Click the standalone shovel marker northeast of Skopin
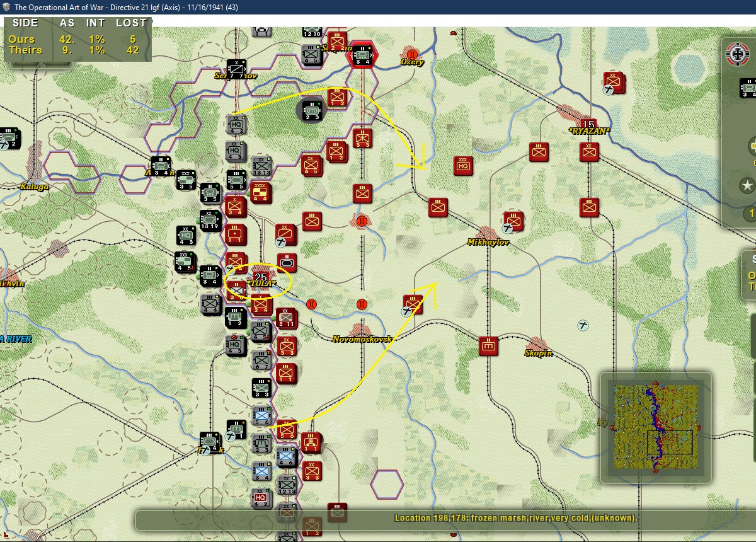Screen dimensions: 756x542 (x=584, y=325)
